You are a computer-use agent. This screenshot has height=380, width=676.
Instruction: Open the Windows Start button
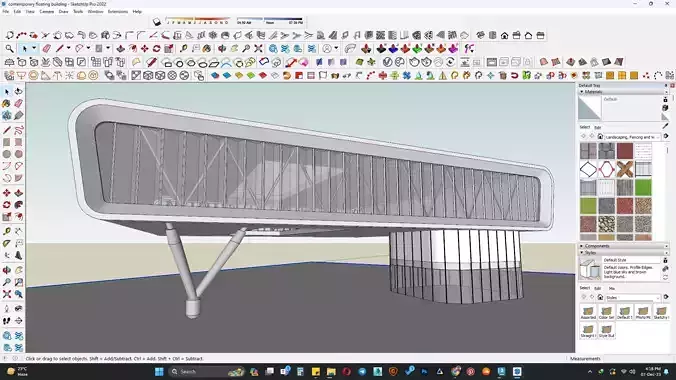point(159,371)
